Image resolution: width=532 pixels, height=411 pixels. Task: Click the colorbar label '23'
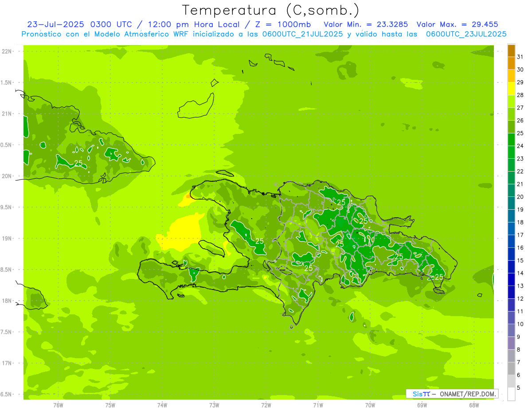point(520,158)
